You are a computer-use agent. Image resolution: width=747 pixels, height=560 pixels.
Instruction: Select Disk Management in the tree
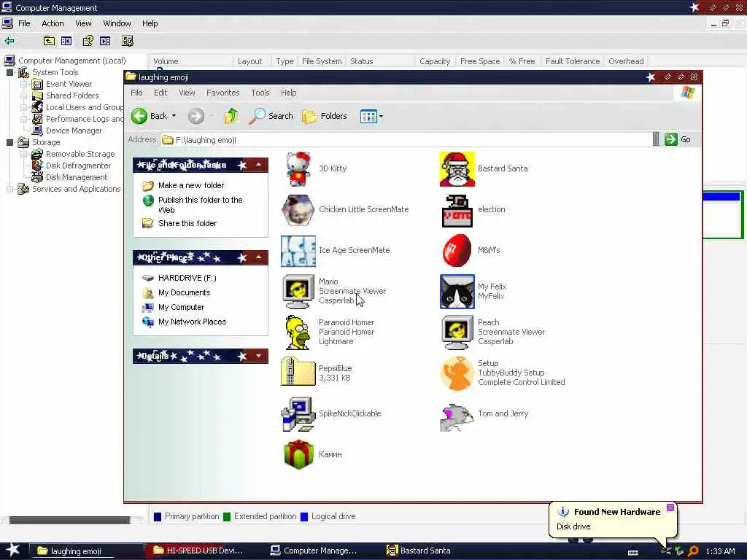tap(77, 177)
